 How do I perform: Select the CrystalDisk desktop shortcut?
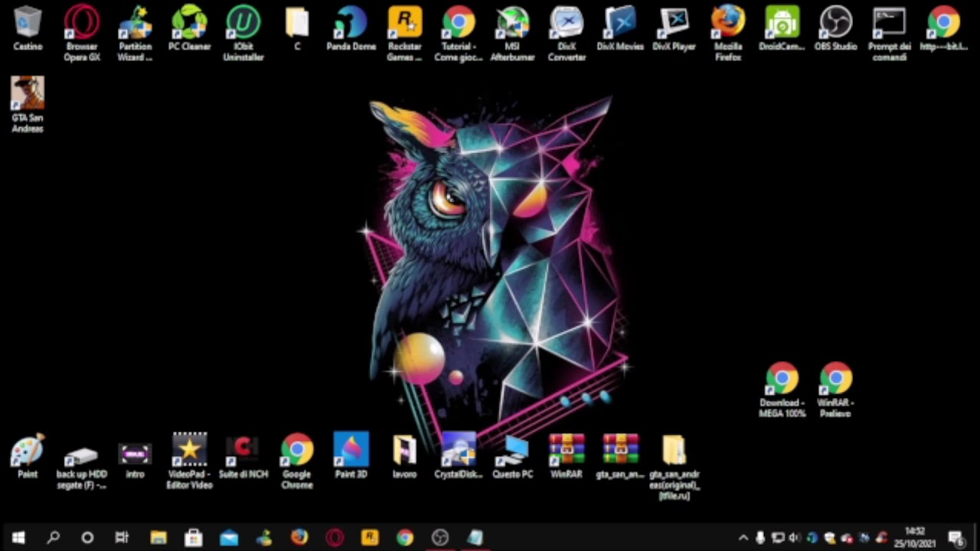pyautogui.click(x=458, y=456)
